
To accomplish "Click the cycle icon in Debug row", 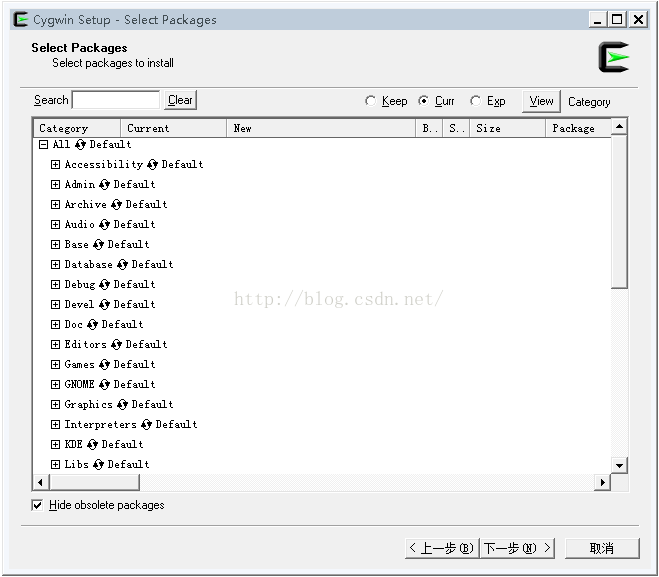I will [104, 285].
